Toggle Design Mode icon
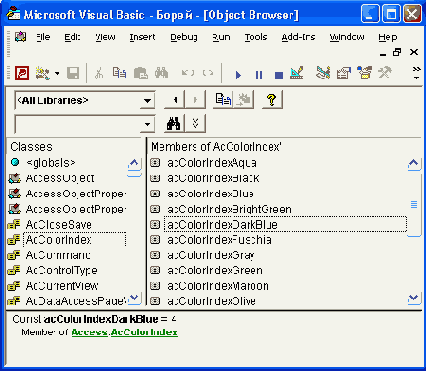Viewport: 426px width, 371px height. point(297,73)
